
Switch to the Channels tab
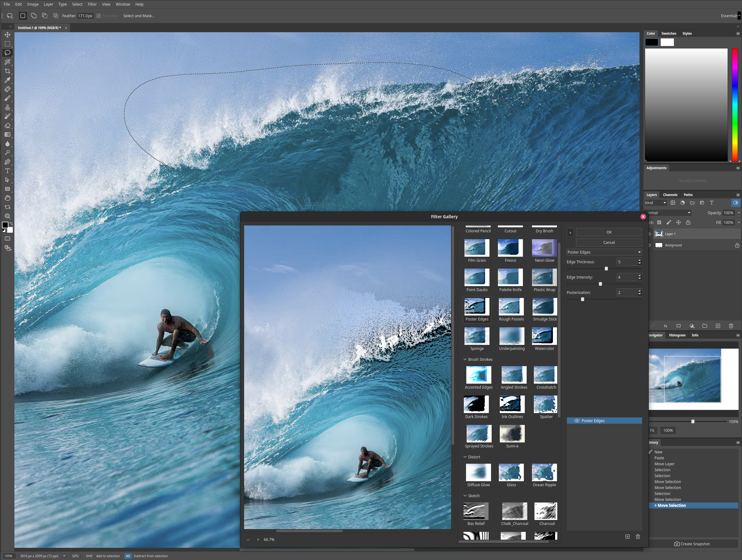click(670, 195)
